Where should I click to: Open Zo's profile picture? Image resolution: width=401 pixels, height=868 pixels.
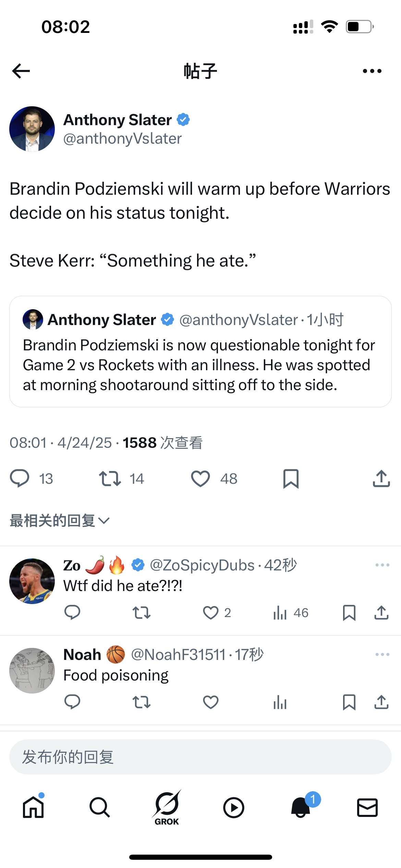(32, 581)
